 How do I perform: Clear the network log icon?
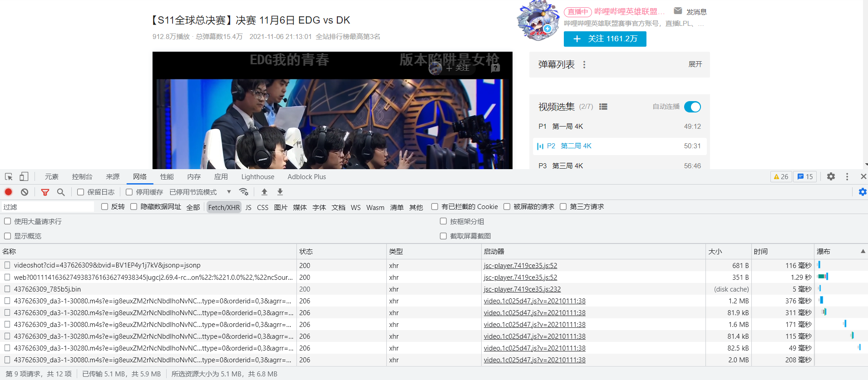(25, 192)
